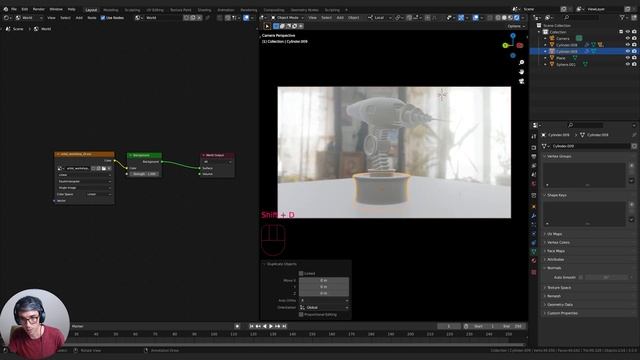640x360 pixels.
Task: Open the Tool tab in properties sidebar
Action: point(534,136)
